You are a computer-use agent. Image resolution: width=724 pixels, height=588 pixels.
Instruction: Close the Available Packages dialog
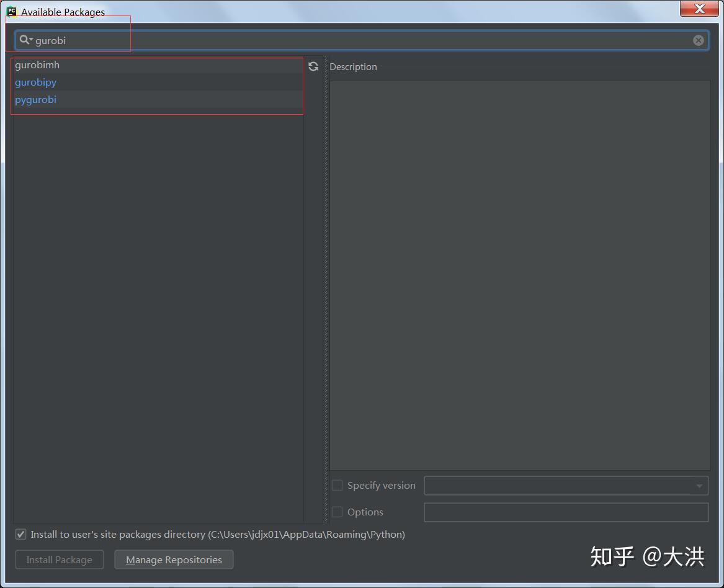700,9
